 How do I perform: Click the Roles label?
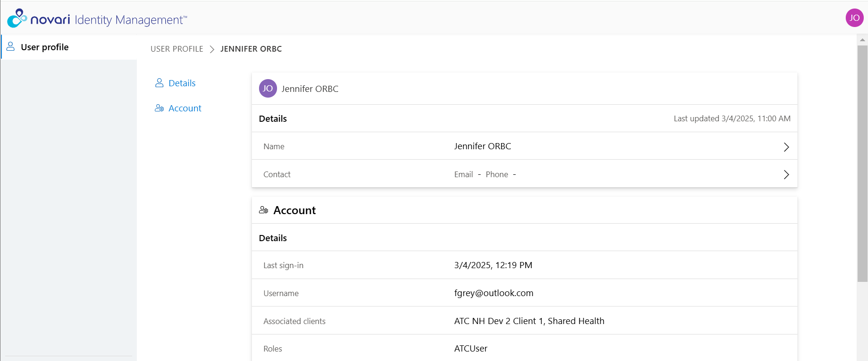click(273, 349)
